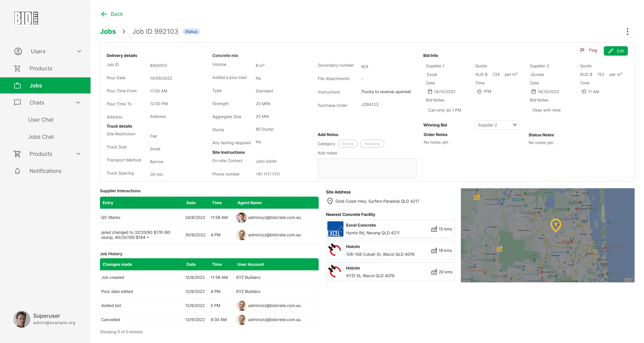Click the clock icon beside 11 AM

tap(584, 91)
